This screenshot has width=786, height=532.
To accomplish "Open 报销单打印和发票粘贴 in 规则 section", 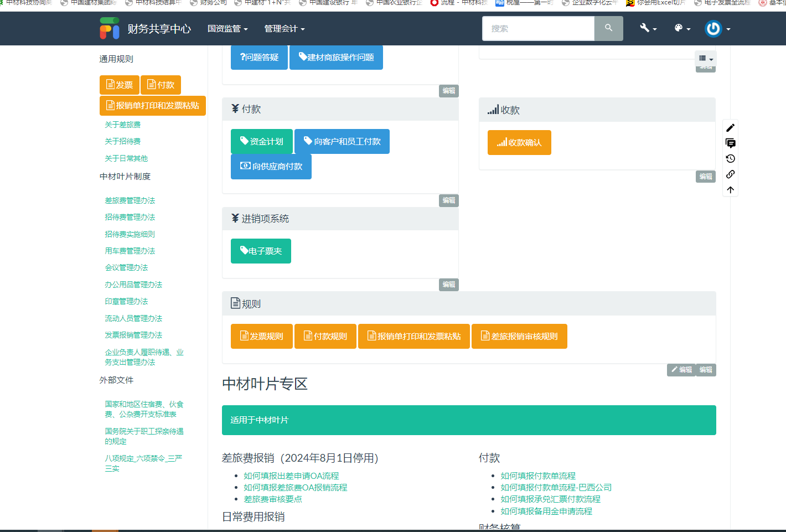I will 414,336.
